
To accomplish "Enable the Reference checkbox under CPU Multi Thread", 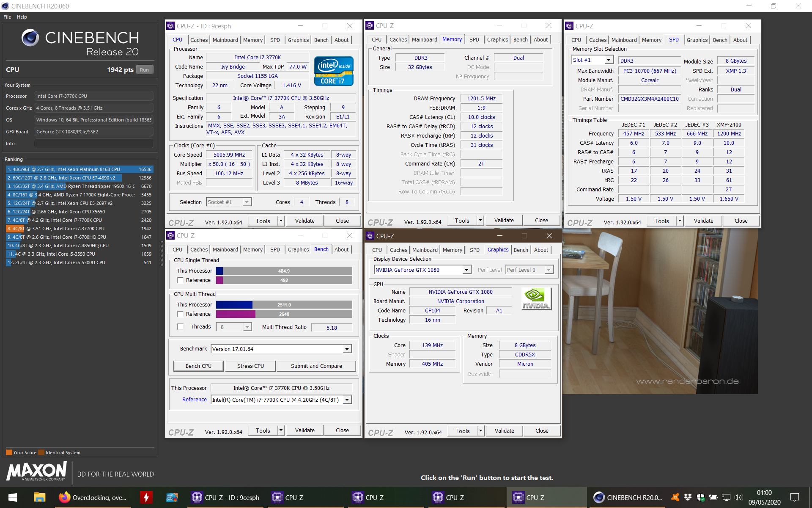I will point(181,314).
